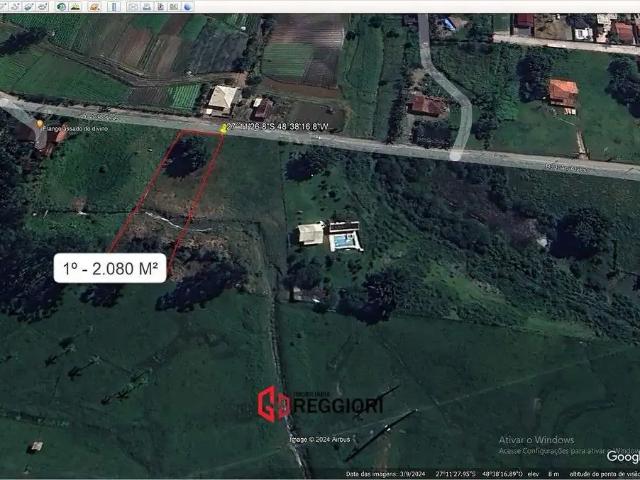Select the Add Path tool in the toolbar
Image resolution: width=640 pixels, height=480 pixels.
16,6
